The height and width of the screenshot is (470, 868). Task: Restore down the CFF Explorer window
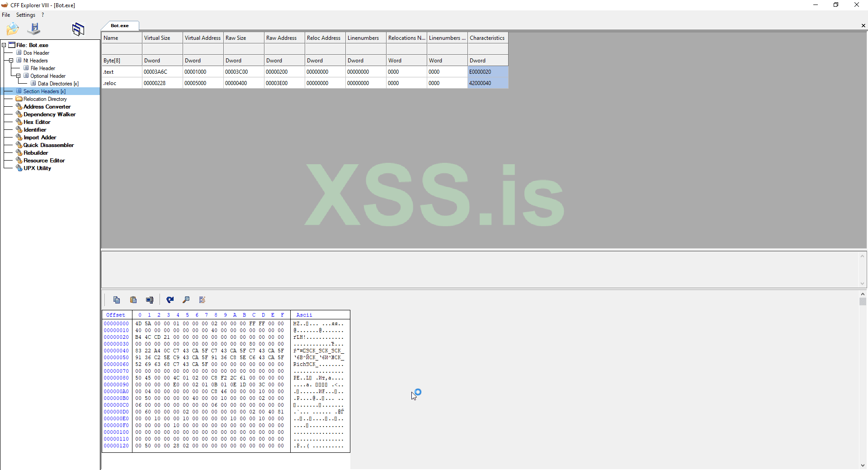tap(836, 5)
